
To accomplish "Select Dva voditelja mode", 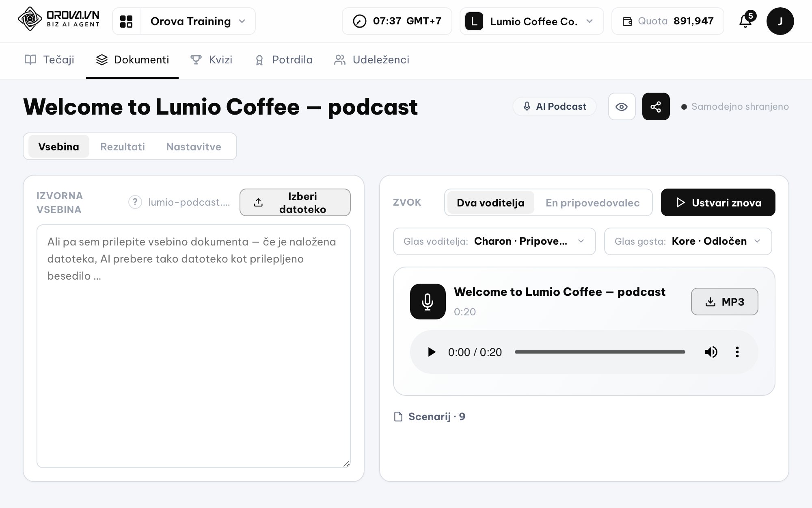I will click(x=490, y=202).
